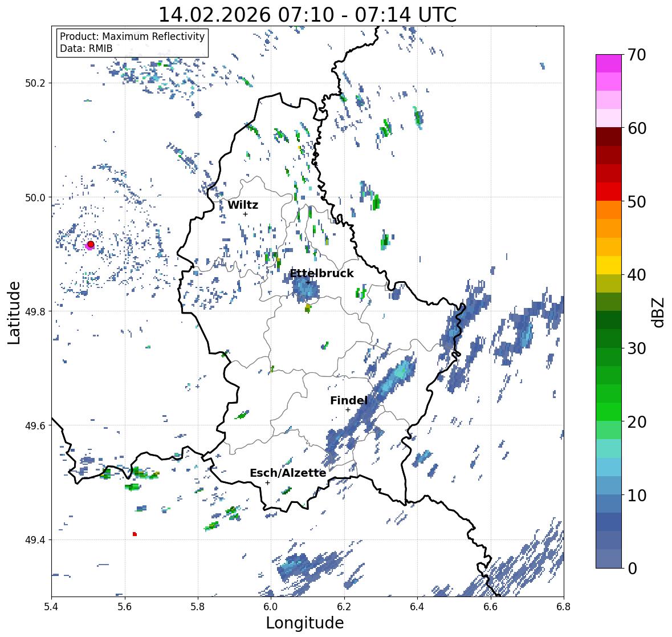Click the cross marker at Esch/Alzette
Image resolution: width=672 pixels, height=637 pixels.
coord(267,482)
